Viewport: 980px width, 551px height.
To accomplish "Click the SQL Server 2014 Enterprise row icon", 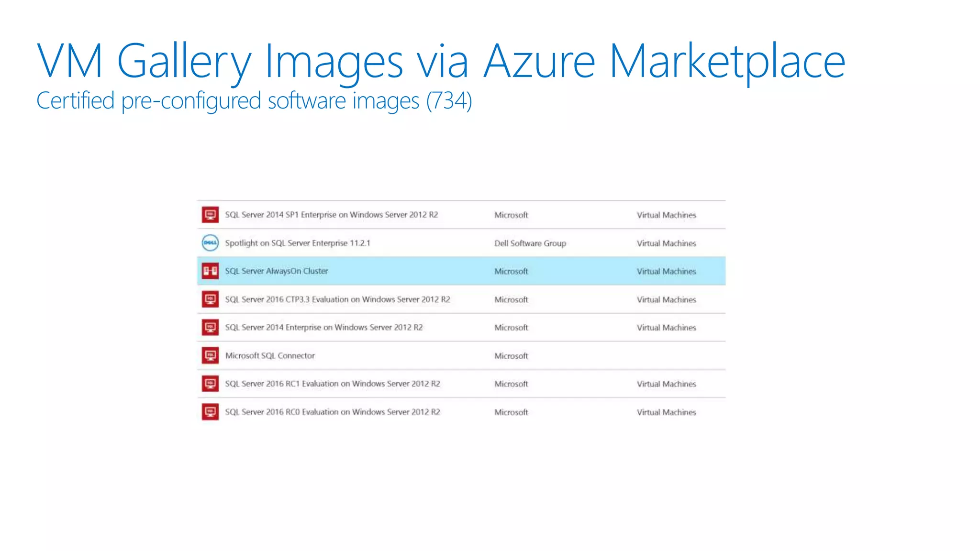I will point(210,328).
